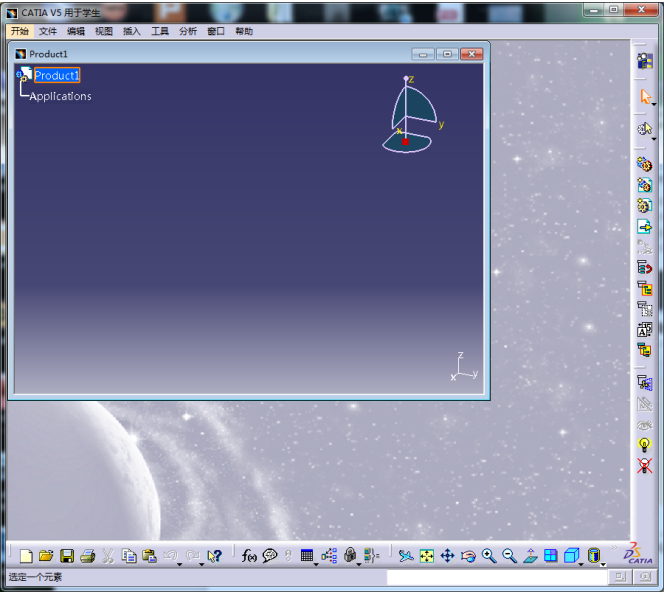Click the Print icon in the bottom toolbar
Screen dimensions: 664x592
87,556
